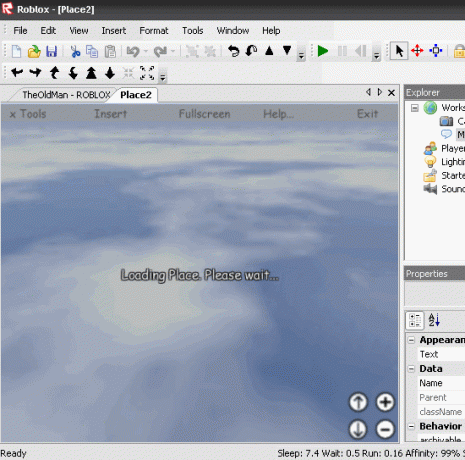The width and height of the screenshot is (465, 460).
Task: Click in-game Exit button
Action: 367,114
